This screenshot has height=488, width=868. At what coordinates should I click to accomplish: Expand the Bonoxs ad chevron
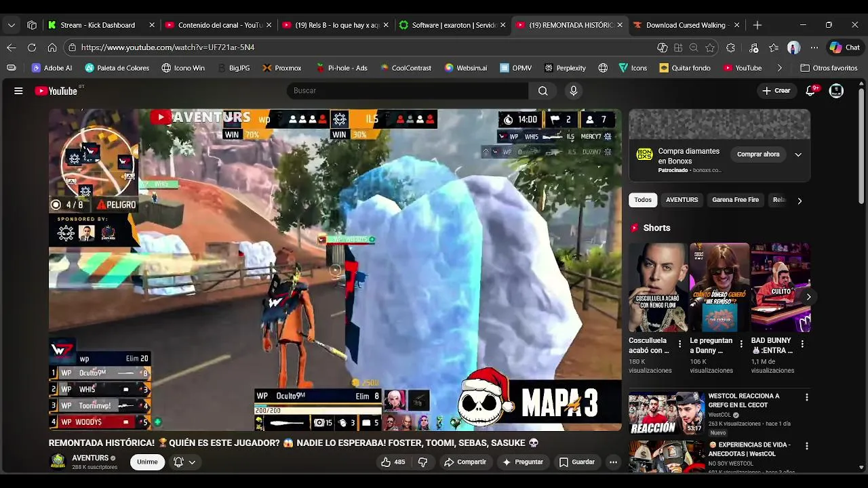[x=798, y=155]
